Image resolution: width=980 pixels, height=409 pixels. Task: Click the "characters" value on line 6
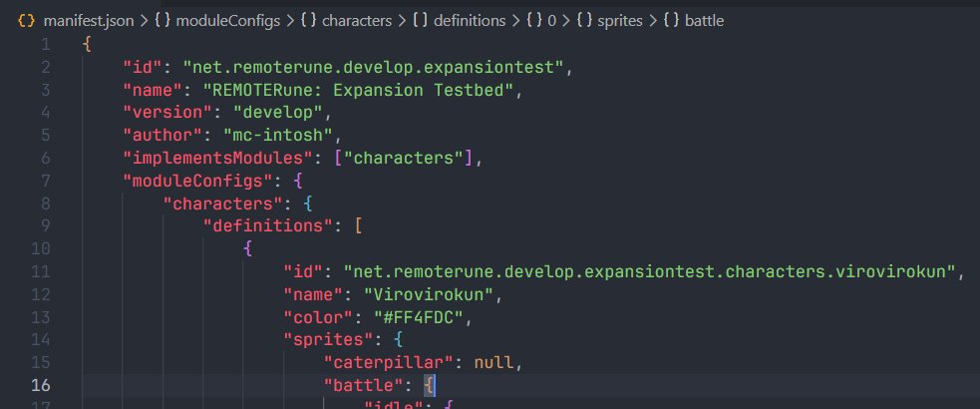point(403,159)
